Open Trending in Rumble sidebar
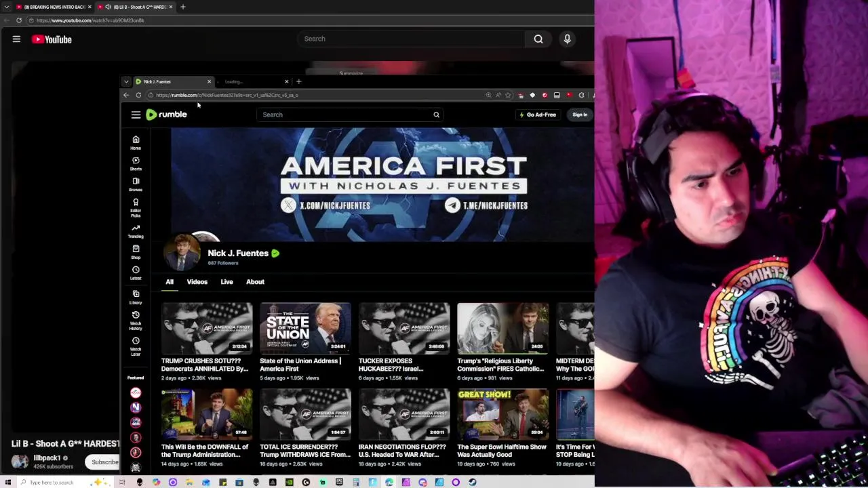Image resolution: width=868 pixels, height=488 pixels. (x=136, y=232)
